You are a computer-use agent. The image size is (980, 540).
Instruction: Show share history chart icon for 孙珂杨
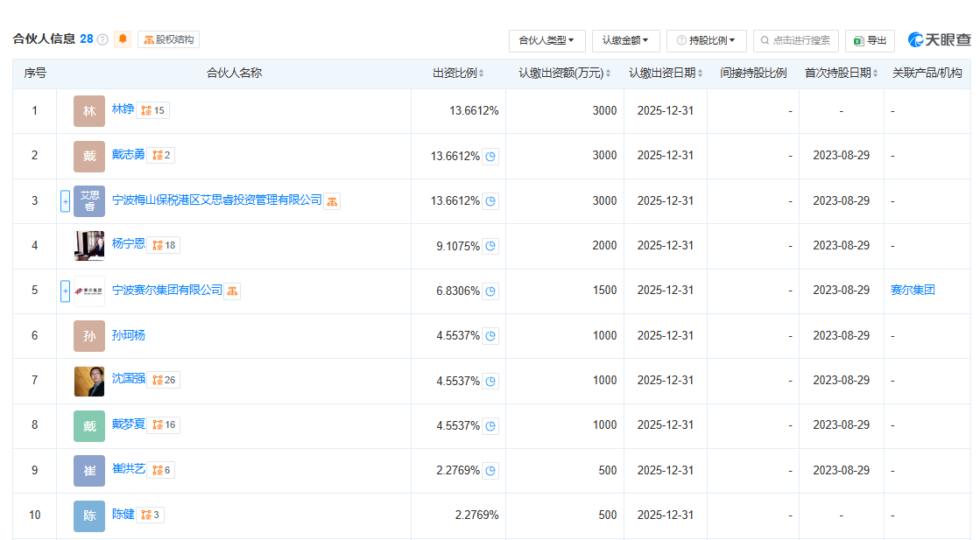pos(490,336)
